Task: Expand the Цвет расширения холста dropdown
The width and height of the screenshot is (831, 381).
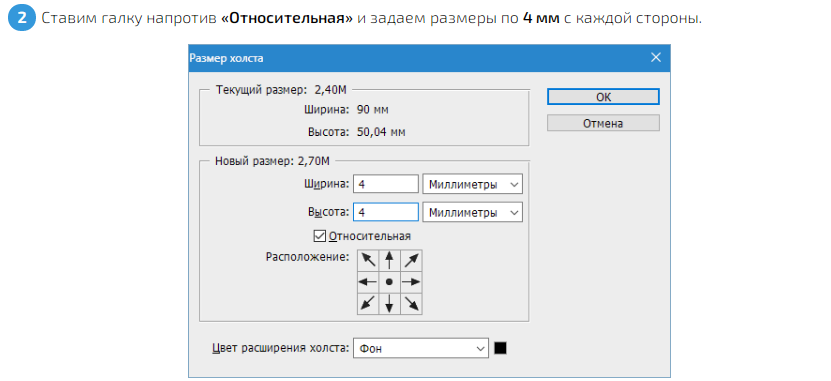Action: tap(421, 348)
